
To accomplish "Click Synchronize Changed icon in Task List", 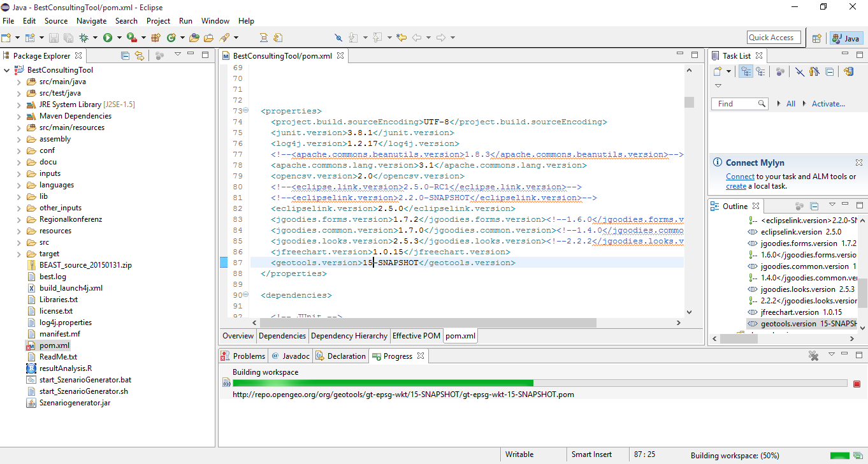I will pyautogui.click(x=848, y=71).
